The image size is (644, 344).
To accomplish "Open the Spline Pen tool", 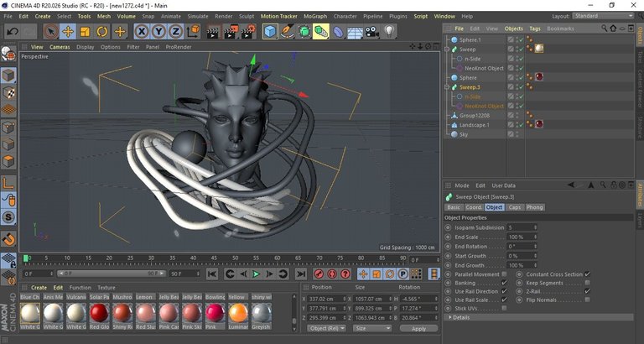I will (287, 32).
